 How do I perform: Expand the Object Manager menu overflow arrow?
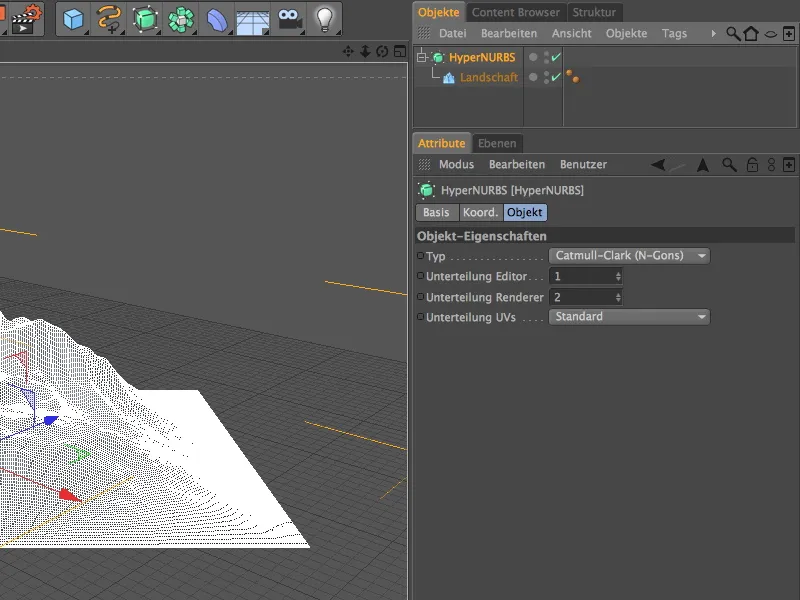click(x=713, y=34)
